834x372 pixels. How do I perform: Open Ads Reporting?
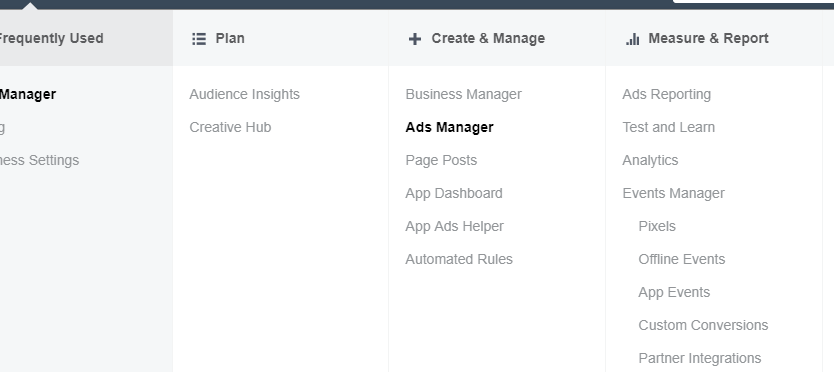(666, 94)
